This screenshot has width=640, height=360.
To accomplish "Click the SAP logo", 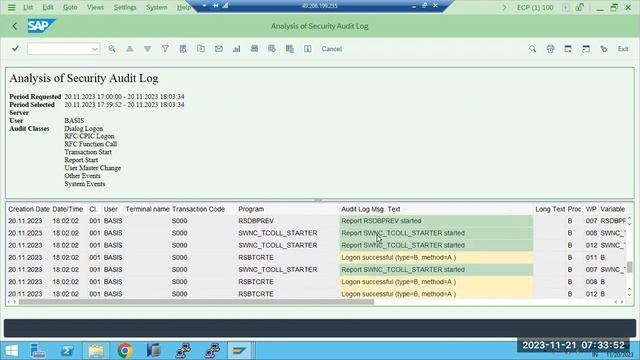I will [x=41, y=26].
